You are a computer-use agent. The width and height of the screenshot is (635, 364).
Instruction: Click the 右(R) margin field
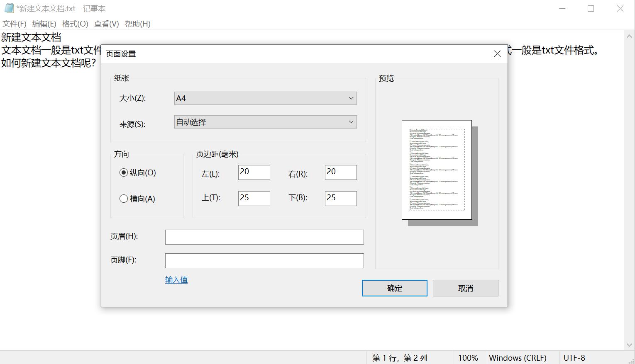point(341,172)
